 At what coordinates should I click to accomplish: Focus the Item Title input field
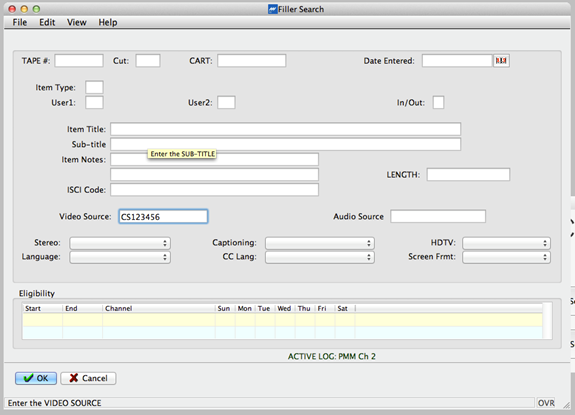(286, 129)
